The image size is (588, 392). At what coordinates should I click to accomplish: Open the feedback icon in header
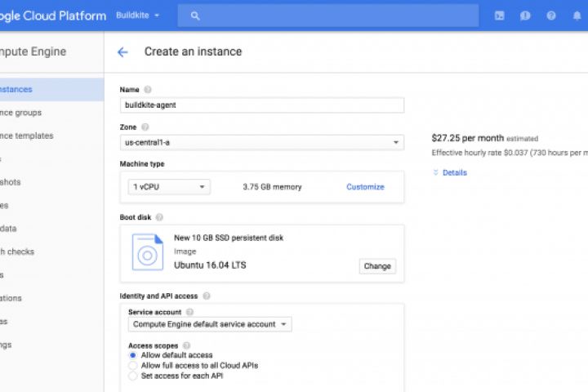point(525,16)
